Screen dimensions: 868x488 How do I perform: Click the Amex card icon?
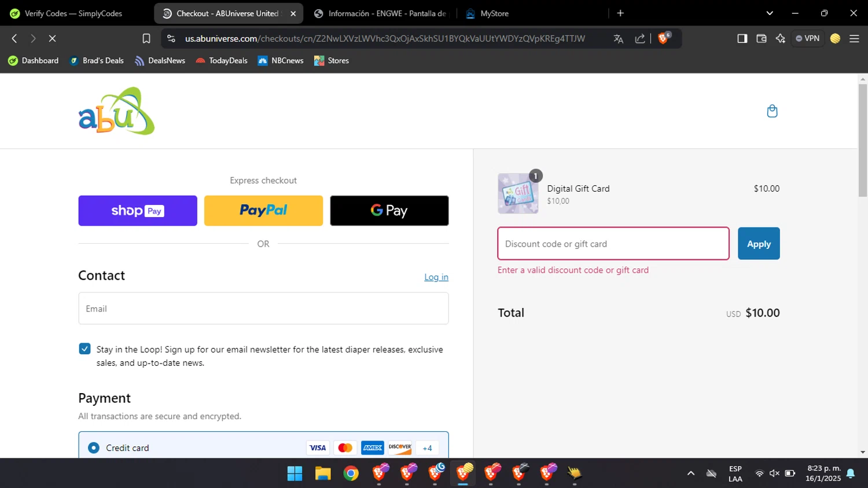(373, 447)
